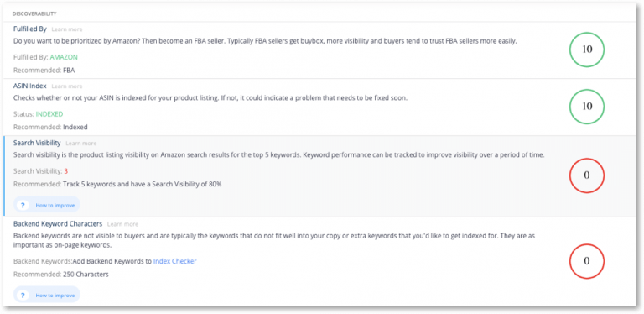Click the FBA seller description paragraph
This screenshot has width=644, height=314.
(265, 41)
